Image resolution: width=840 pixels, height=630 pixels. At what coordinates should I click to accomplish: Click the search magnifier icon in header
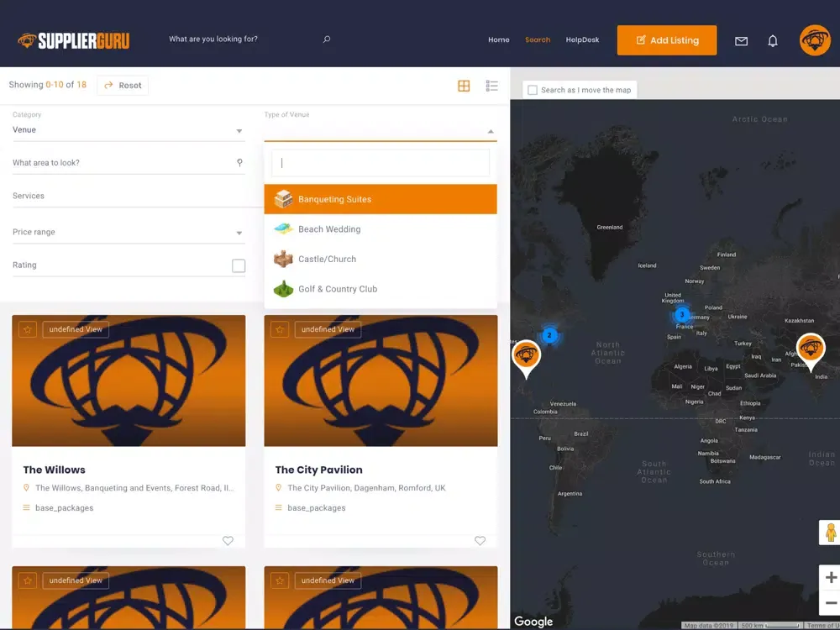point(327,39)
